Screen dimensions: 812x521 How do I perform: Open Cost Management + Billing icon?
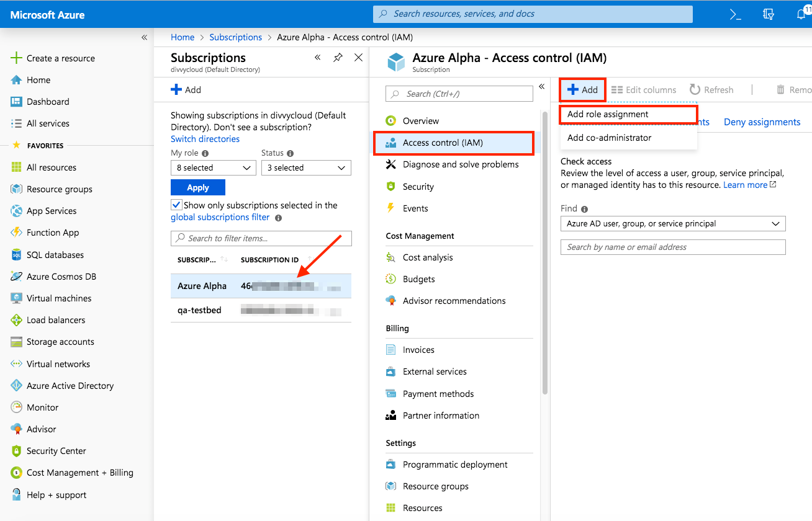[x=17, y=473]
